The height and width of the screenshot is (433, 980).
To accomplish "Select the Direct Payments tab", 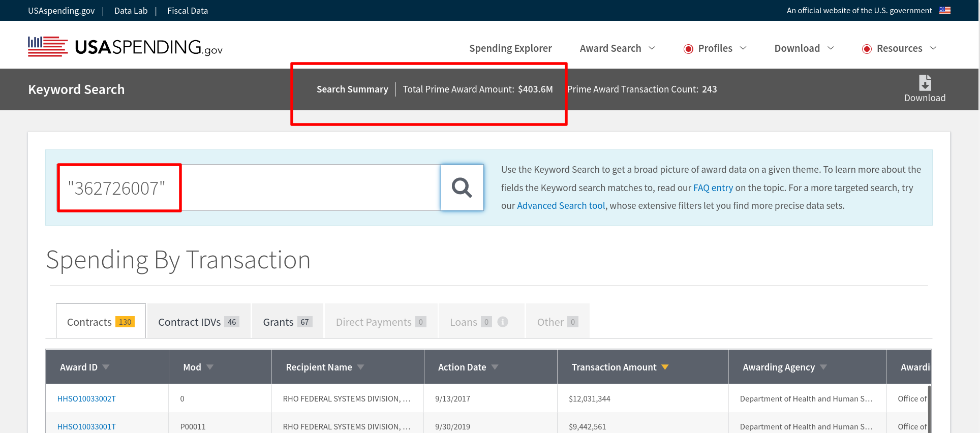I will click(381, 321).
